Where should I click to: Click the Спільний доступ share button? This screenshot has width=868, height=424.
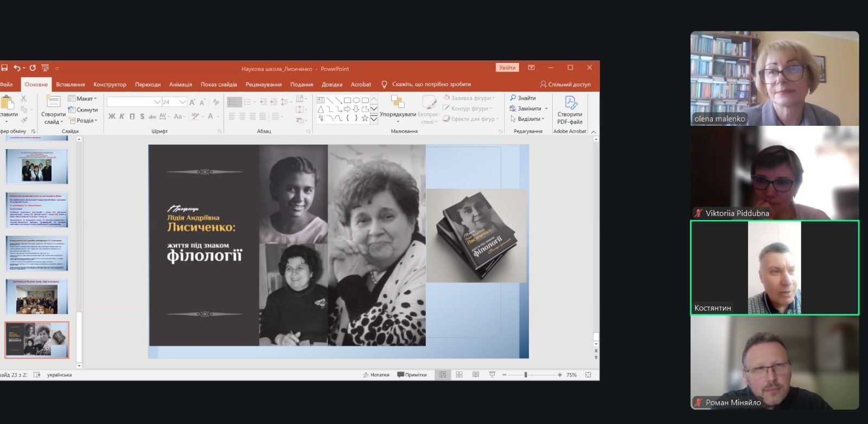click(x=565, y=85)
